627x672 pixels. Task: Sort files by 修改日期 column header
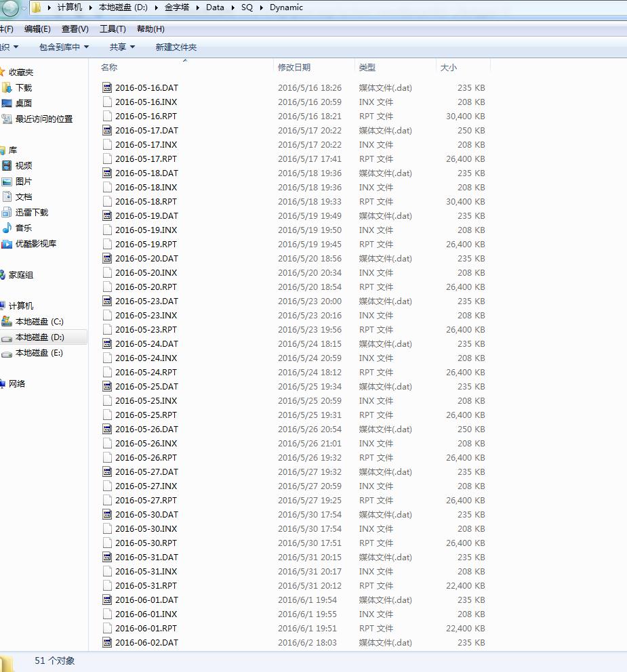click(x=294, y=67)
